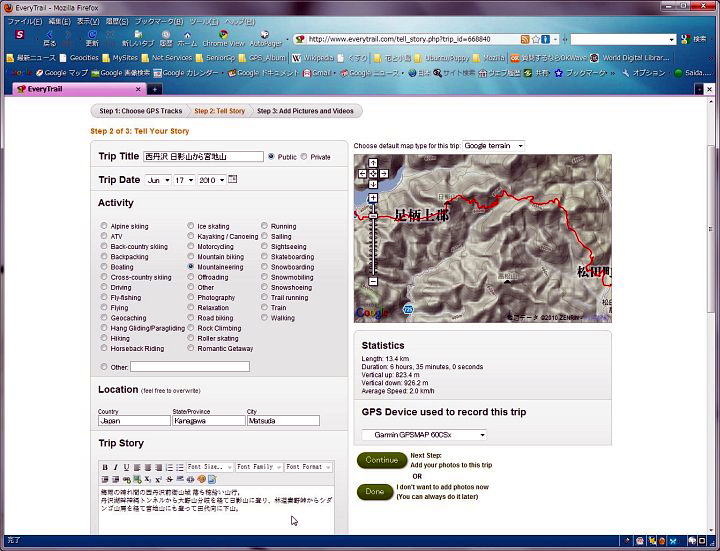
Task: Open Trip Date year dropdown
Action: 212,180
